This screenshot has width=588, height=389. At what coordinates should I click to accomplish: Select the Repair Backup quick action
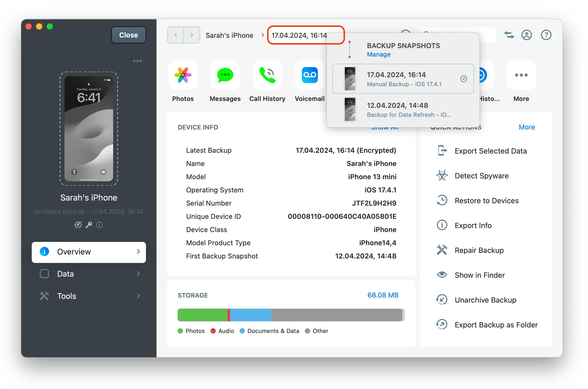479,250
